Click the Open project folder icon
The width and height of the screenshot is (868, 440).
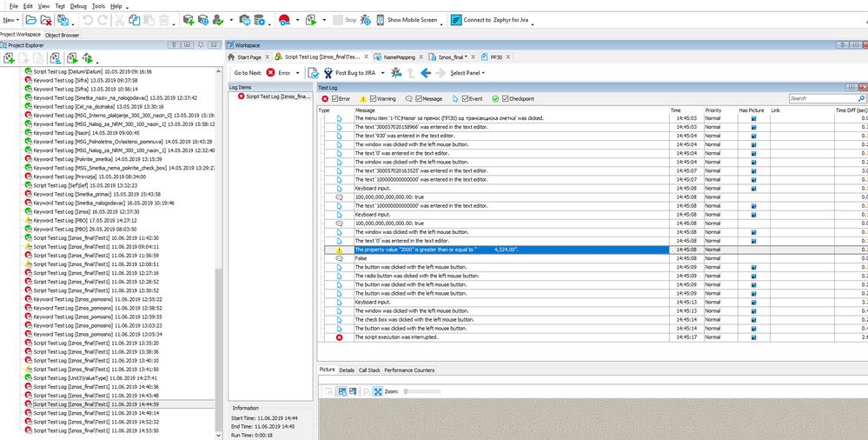tap(31, 19)
